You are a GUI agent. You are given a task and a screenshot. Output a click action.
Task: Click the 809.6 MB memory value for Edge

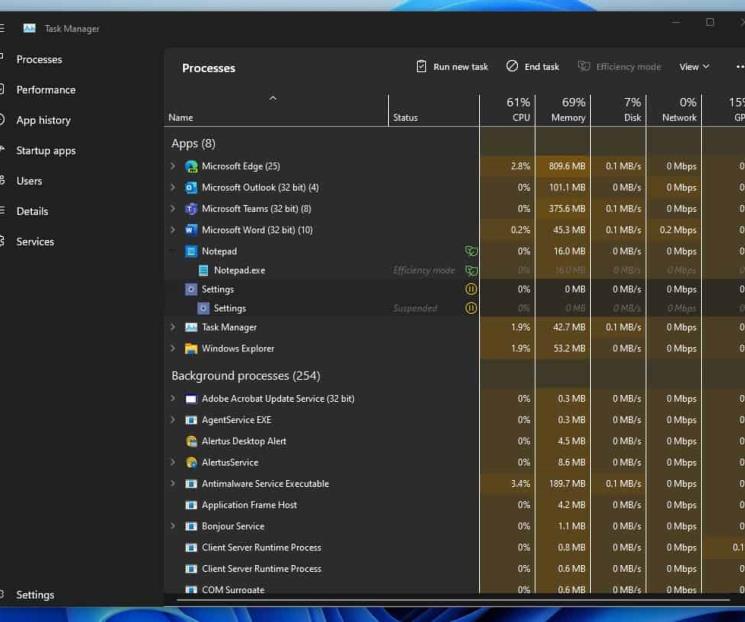click(x=567, y=166)
